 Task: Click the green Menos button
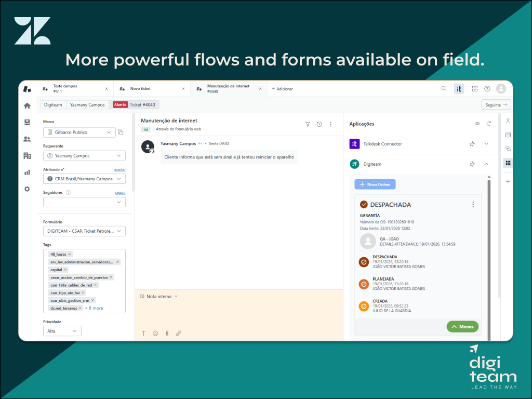(462, 327)
